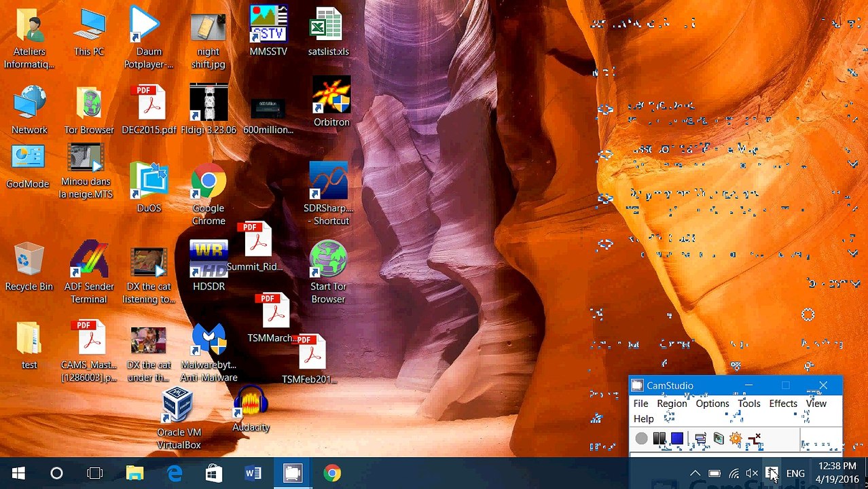The image size is (868, 489).
Task: Click CamStudio's orange starburst toolbar icon
Action: 736,439
